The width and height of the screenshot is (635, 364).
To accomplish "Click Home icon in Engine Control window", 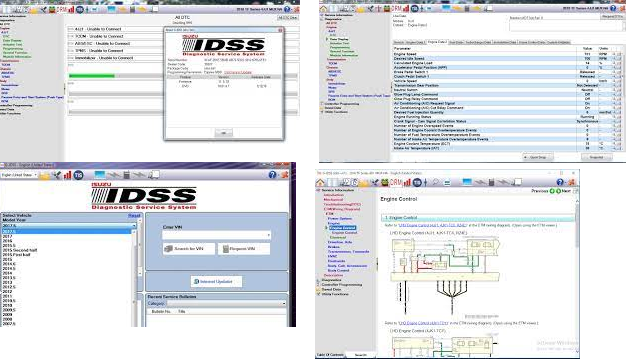I will (x=320, y=183).
